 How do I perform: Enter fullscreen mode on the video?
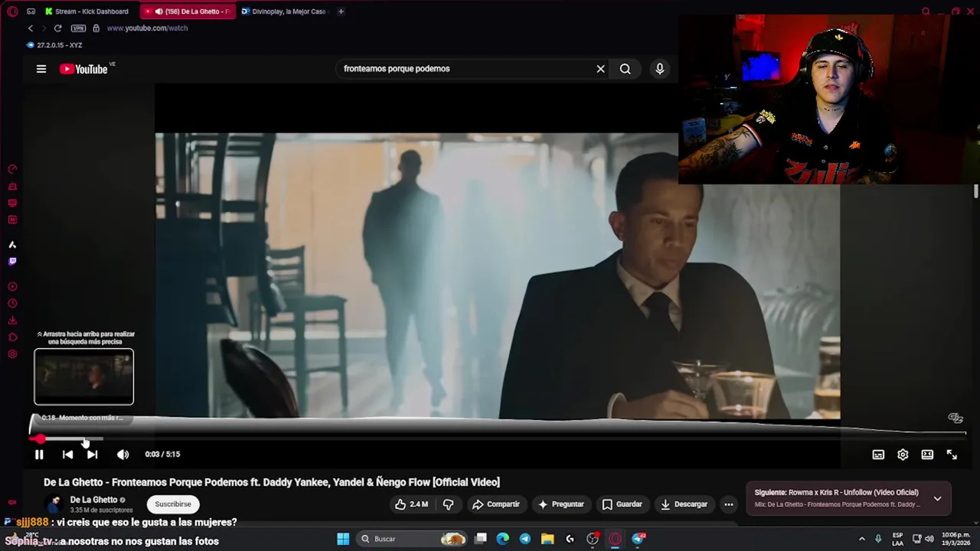point(952,455)
